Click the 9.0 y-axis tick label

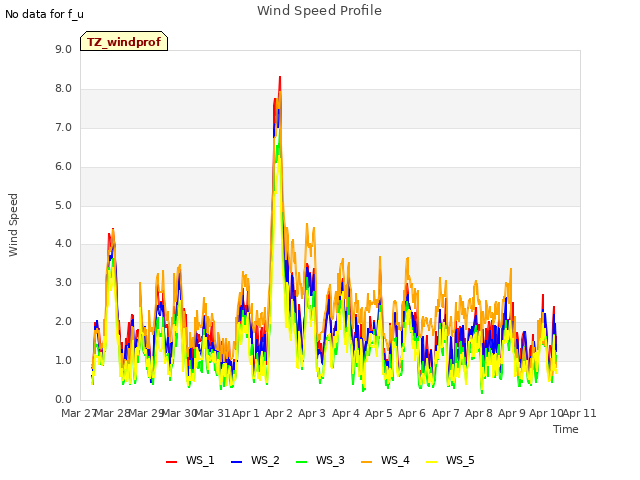pos(63,49)
